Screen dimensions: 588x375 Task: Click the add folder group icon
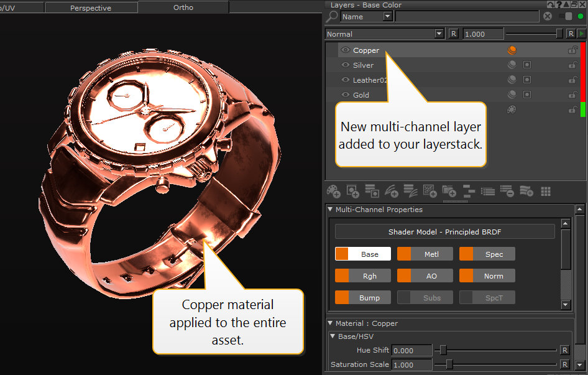point(449,192)
